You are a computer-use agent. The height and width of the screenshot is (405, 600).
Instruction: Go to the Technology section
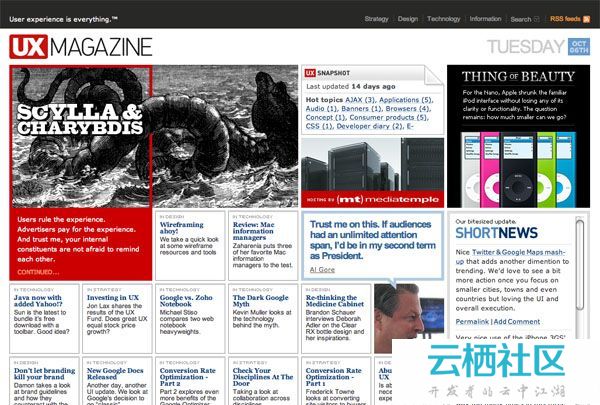443,18
